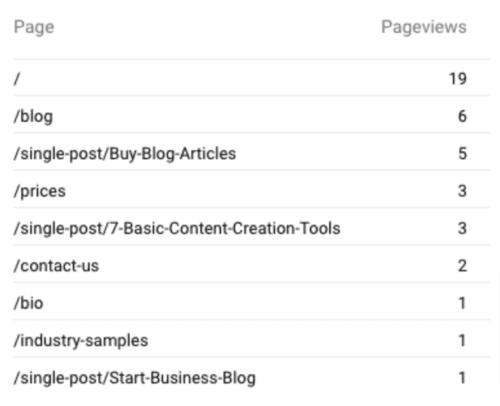Click the pageview count for /blog
Image resolution: width=500 pixels, height=406 pixels.
462,116
